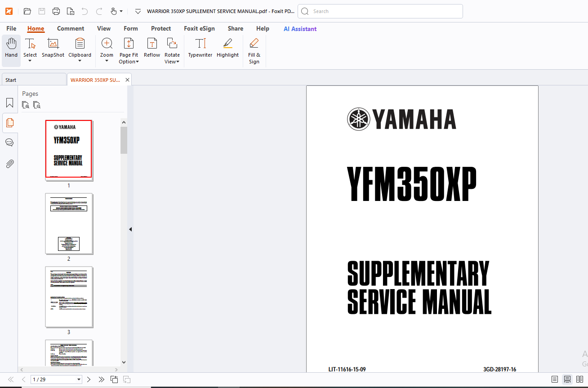
Task: Switch to facing pages view mode
Action: (x=579, y=379)
